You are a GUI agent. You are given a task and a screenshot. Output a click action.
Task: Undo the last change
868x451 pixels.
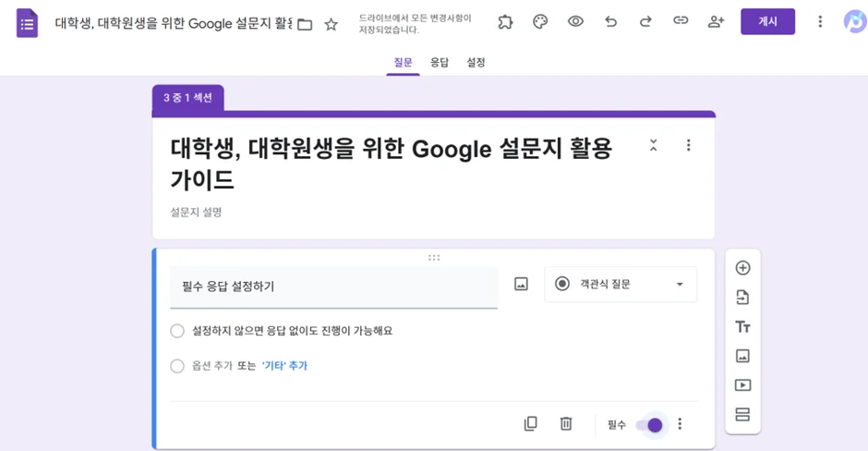(610, 21)
